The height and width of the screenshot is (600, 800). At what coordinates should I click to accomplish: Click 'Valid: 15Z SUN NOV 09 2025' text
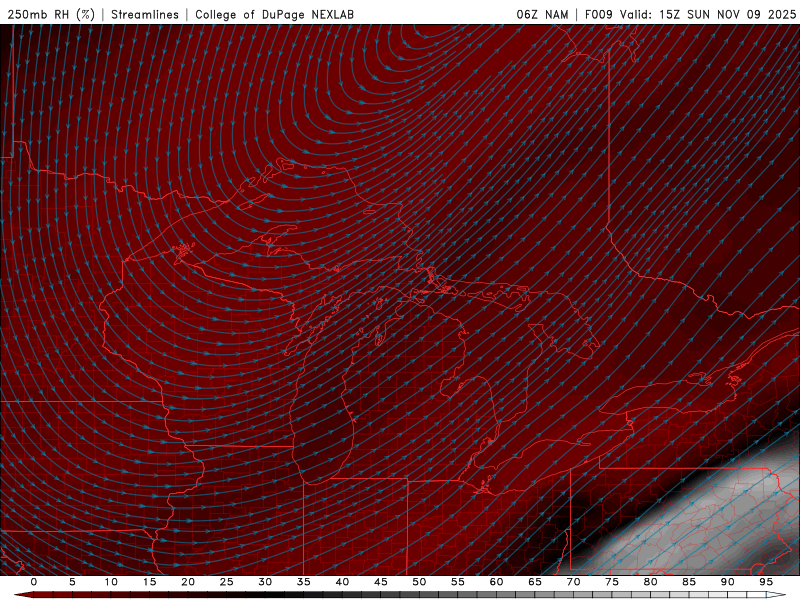click(x=708, y=14)
